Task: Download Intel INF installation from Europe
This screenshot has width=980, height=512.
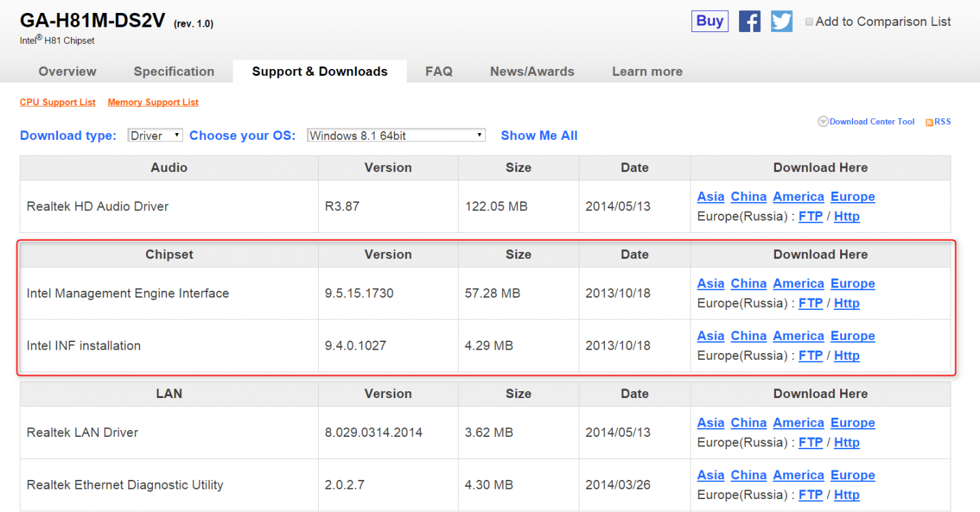Action: click(852, 336)
